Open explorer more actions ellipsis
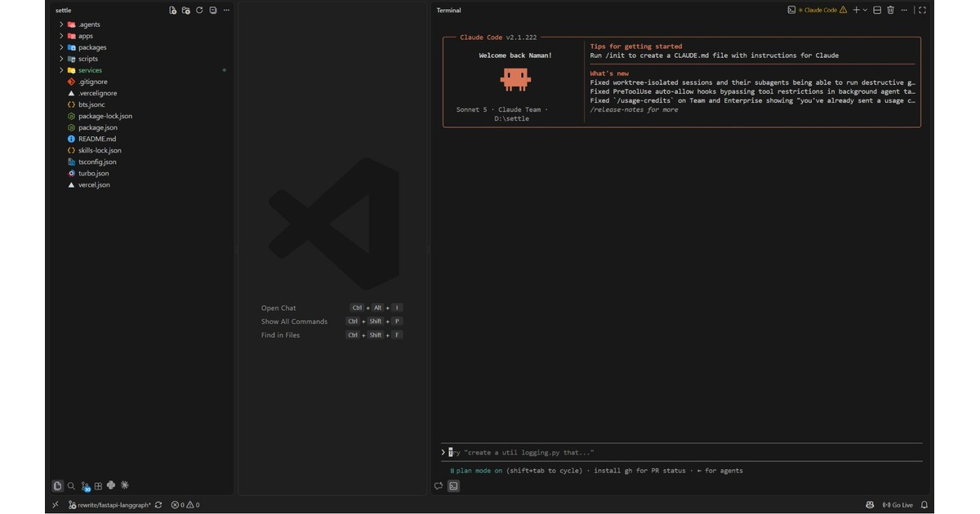 [226, 11]
